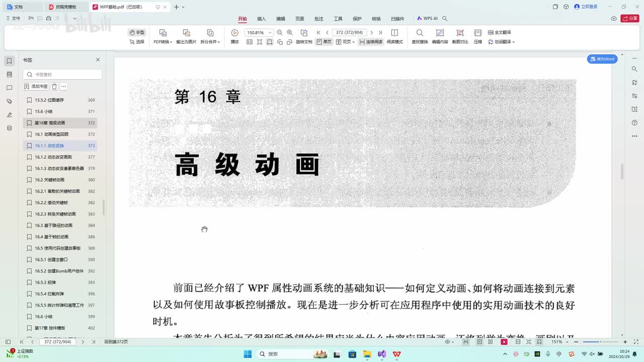
Task: Select bookmark 16.5.3 投弹
Action: tap(60, 283)
